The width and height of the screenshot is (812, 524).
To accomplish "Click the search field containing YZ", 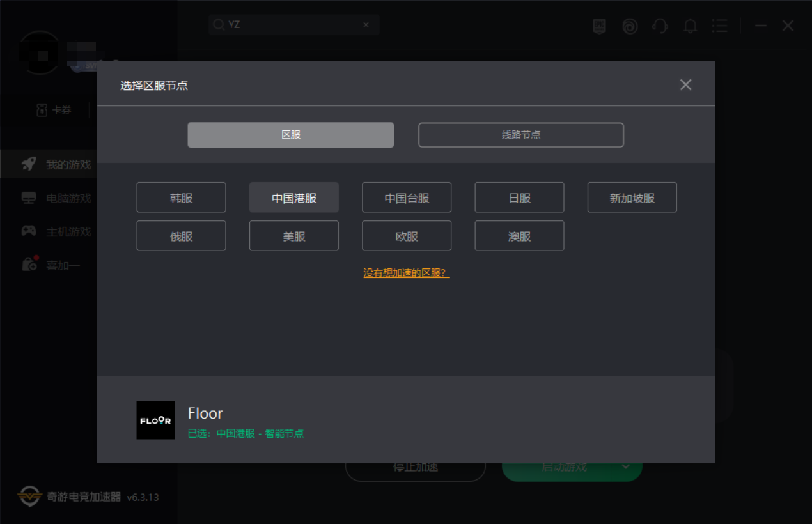I will [288, 25].
